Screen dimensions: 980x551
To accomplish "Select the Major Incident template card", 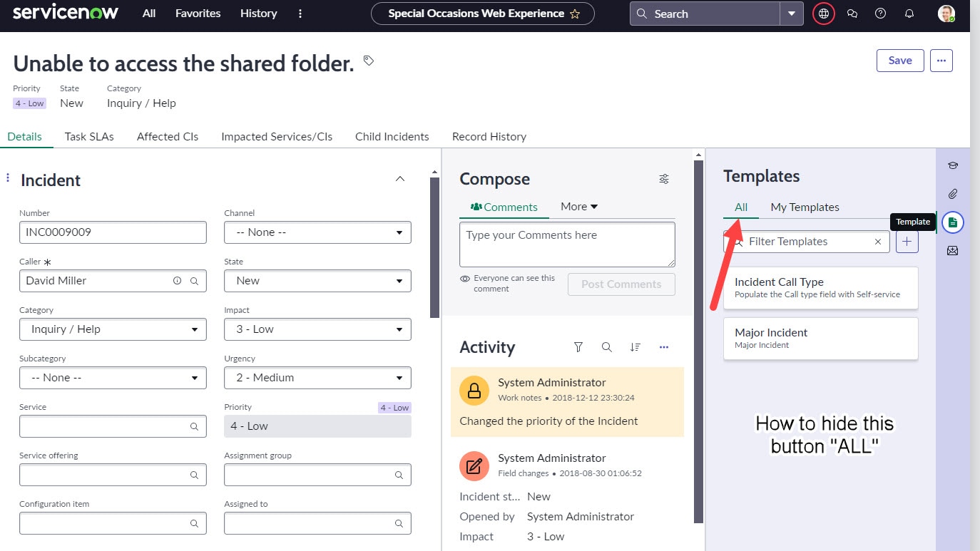I will point(820,339).
